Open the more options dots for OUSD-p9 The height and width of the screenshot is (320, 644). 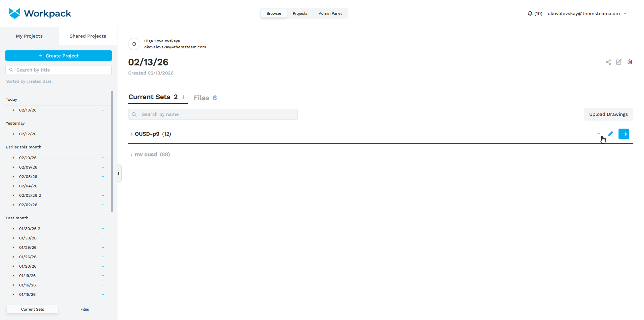click(598, 134)
